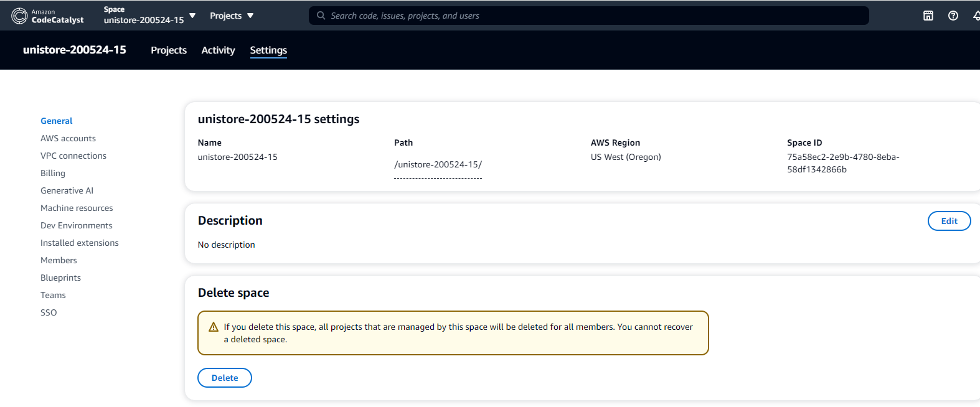Open VPC connections settings
980x407 pixels.
[x=73, y=156]
